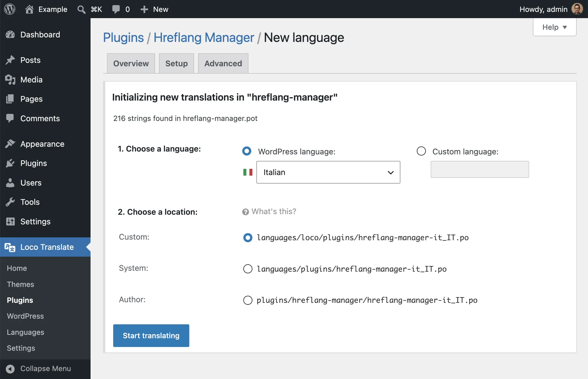Click the Example site name
Image resolution: width=588 pixels, height=379 pixels.
tap(53, 9)
